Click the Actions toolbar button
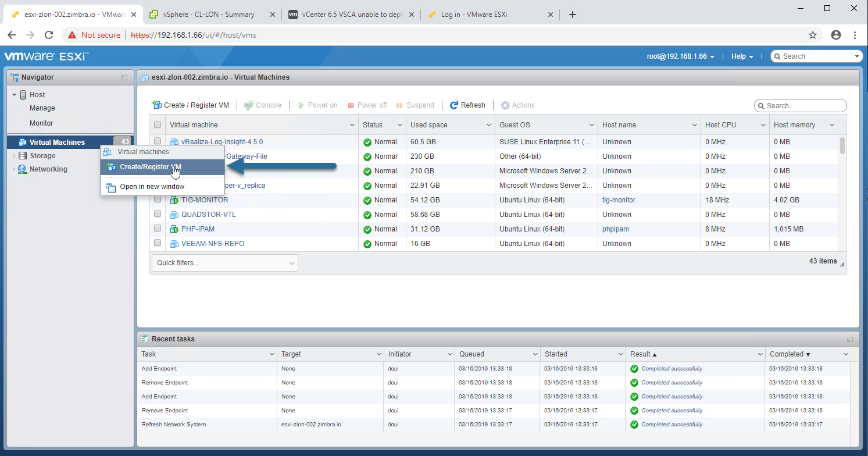 click(x=517, y=105)
